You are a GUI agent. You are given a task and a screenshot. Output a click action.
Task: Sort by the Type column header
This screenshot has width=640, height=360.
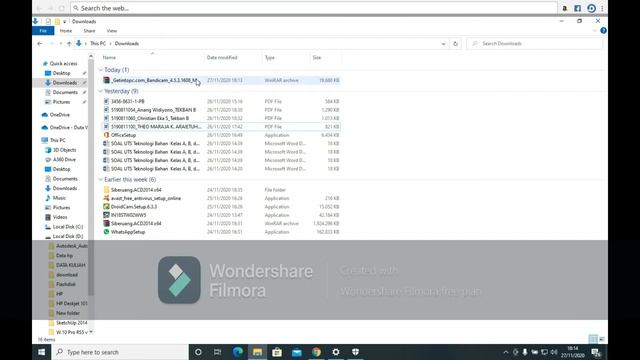coord(270,58)
